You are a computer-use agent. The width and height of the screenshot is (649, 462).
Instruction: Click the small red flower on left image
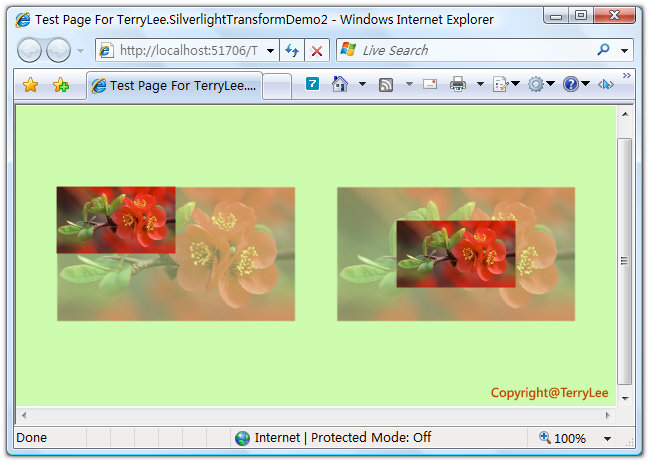116,220
